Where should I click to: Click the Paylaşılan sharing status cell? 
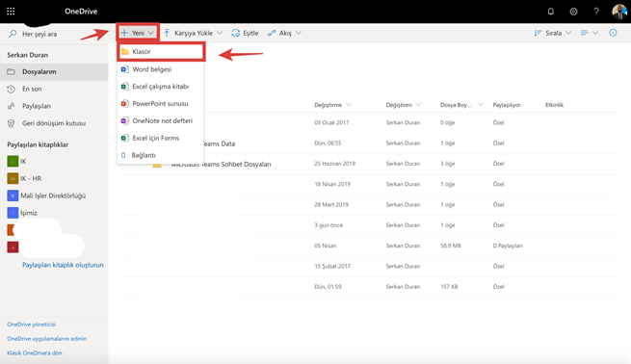(x=508, y=246)
